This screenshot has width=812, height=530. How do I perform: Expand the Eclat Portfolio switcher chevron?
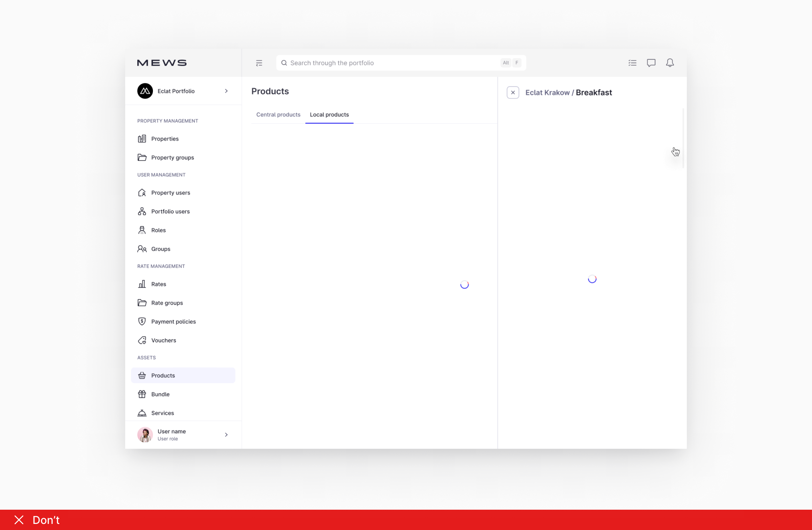point(226,91)
